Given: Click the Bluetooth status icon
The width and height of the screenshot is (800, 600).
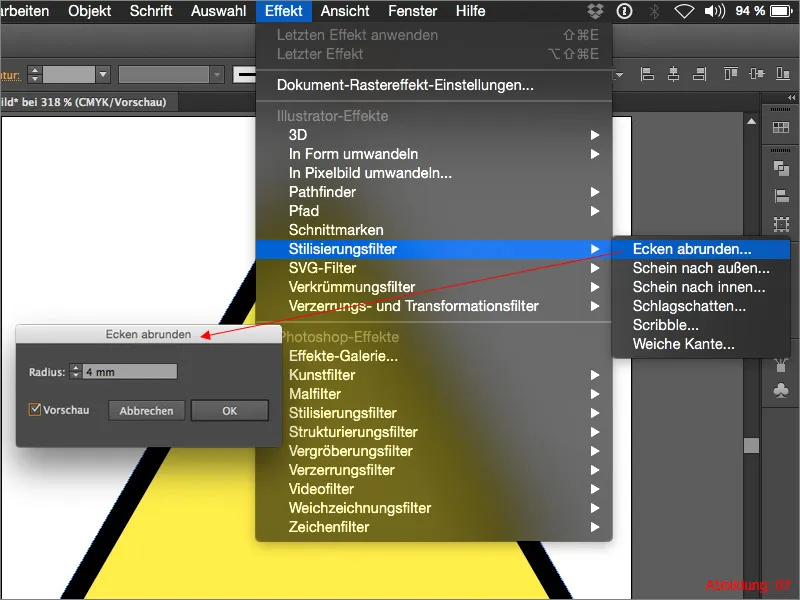Looking at the screenshot, I should tap(654, 11).
